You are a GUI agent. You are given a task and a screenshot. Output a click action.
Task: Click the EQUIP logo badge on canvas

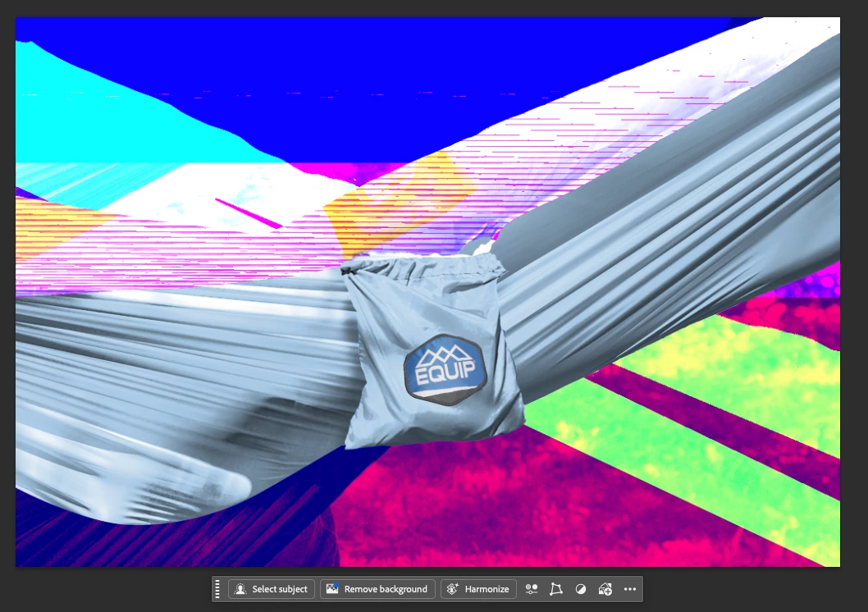(445, 370)
